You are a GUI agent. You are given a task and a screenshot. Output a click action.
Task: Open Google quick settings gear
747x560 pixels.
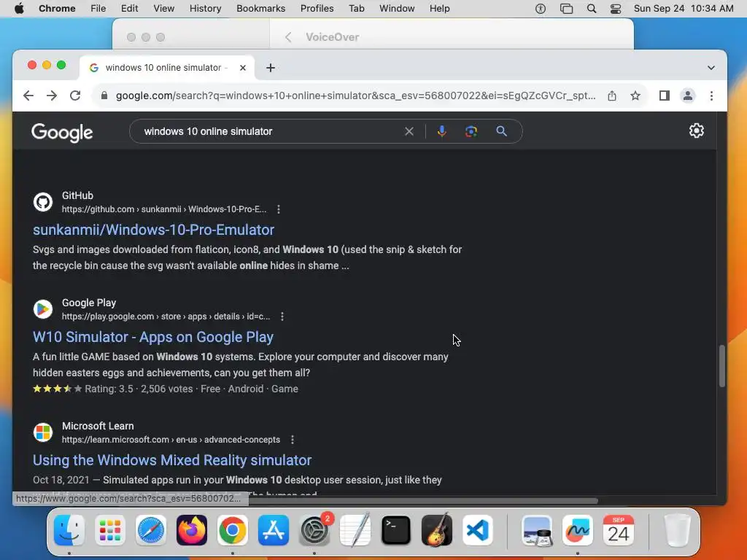(696, 131)
